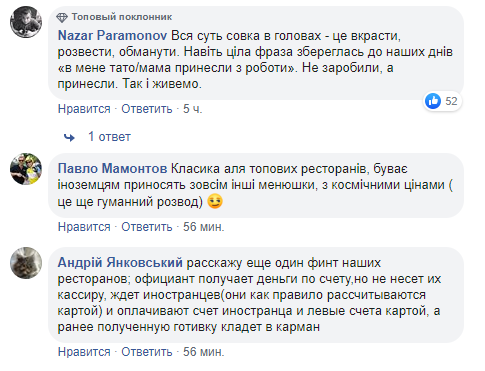Like Андрій Янковський's comment via Нравится

84,352
